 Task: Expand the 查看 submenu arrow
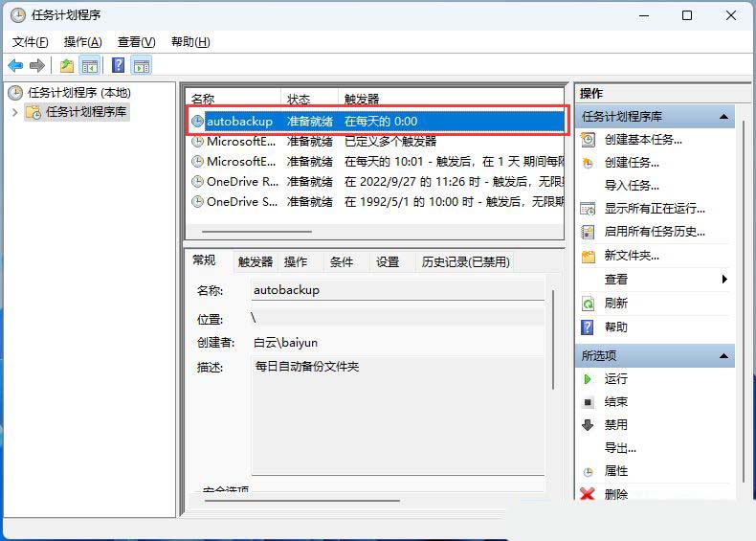click(724, 279)
